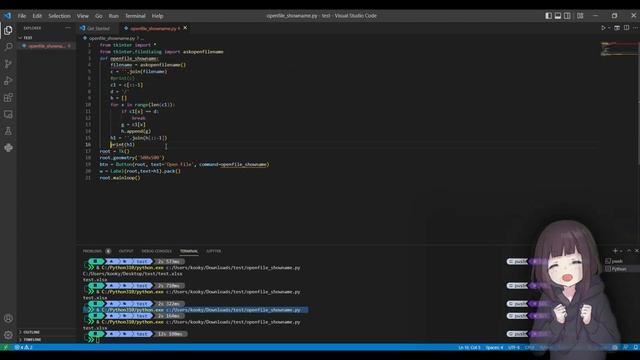Open the Source Control view
The width and height of the screenshot is (640, 360).
(8, 64)
